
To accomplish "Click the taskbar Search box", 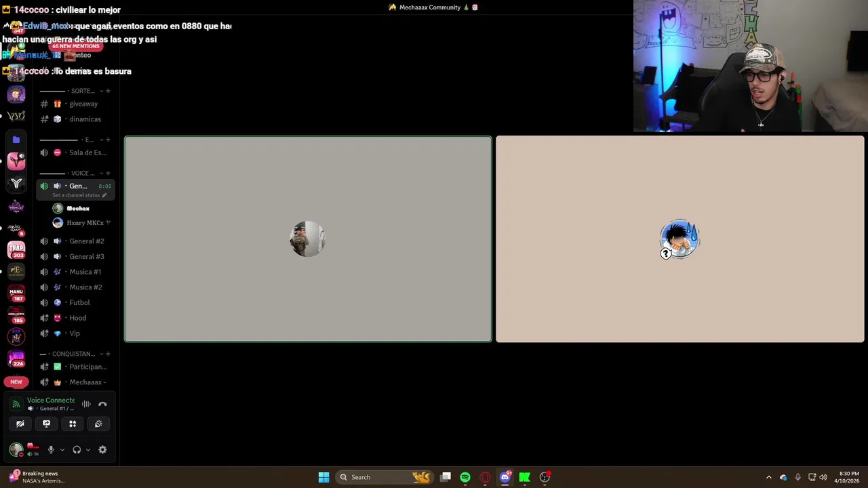I will coord(384,477).
